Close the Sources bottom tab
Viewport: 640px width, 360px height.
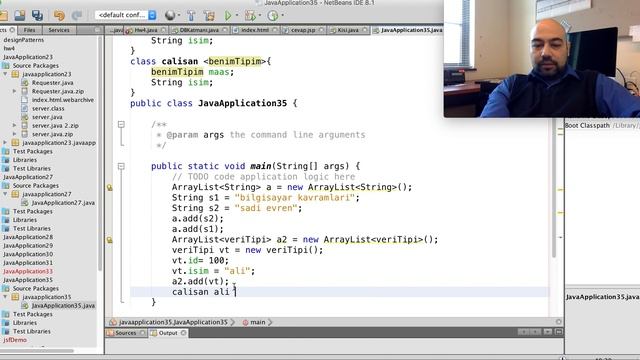tap(142, 333)
